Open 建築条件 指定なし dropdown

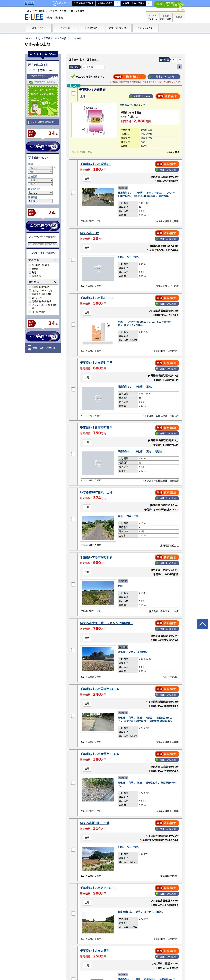pyautogui.click(x=40, y=201)
